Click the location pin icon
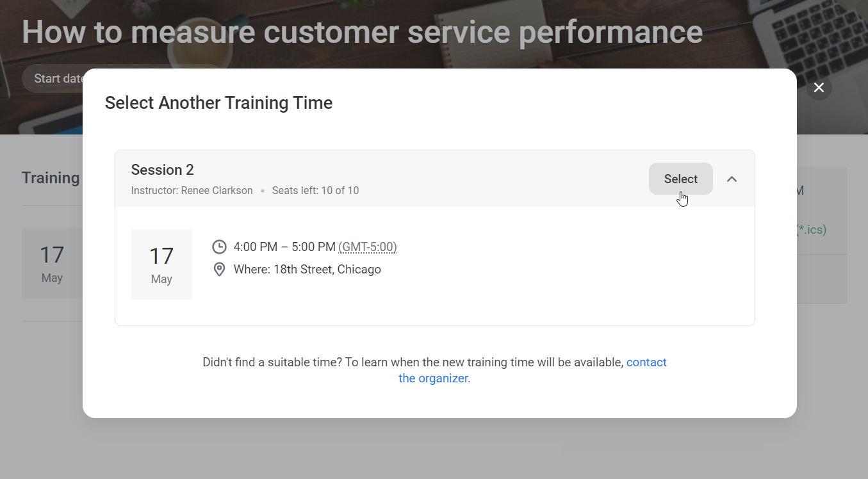Screen dimensions: 868x479 (219, 270)
